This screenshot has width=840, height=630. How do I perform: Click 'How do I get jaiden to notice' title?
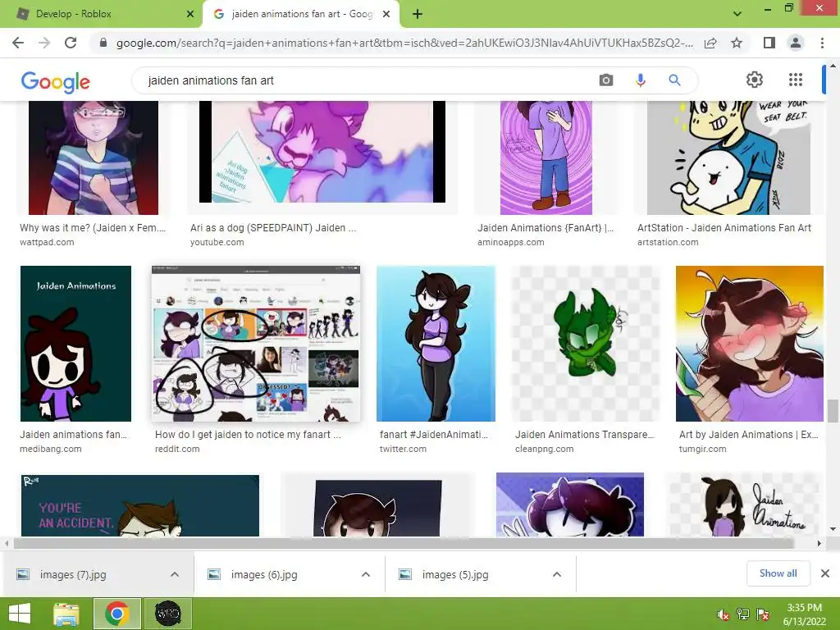coord(248,435)
